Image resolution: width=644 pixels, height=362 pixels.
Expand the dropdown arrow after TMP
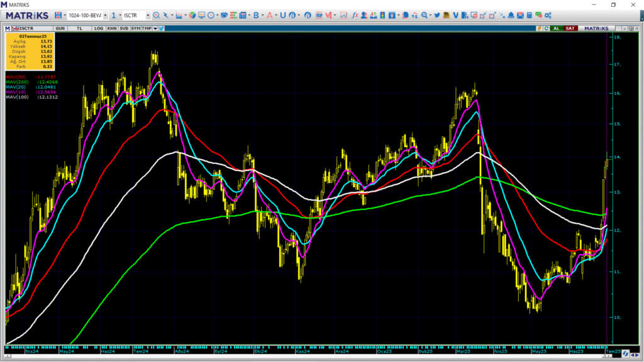(155, 28)
